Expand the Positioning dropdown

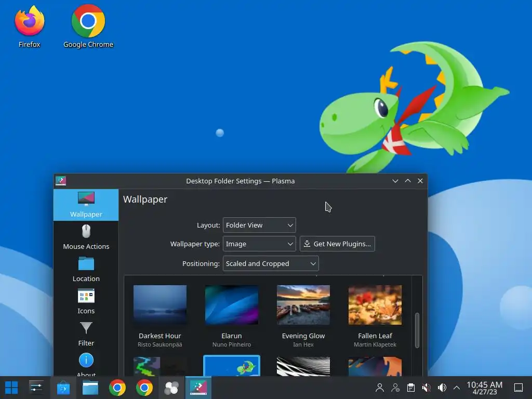click(270, 263)
